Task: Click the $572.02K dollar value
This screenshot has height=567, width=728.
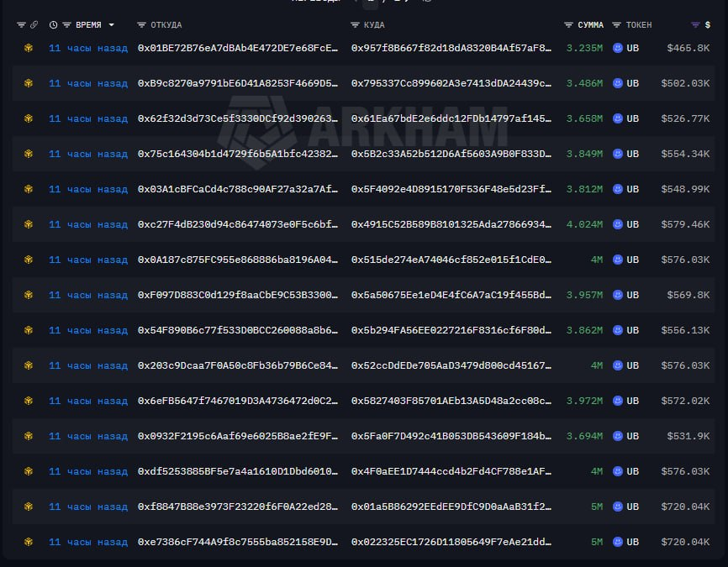Action: pos(685,401)
